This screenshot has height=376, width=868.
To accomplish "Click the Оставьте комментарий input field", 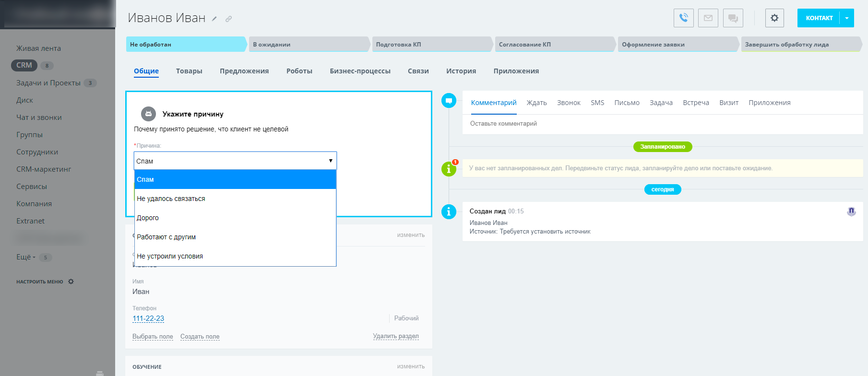I will 662,124.
